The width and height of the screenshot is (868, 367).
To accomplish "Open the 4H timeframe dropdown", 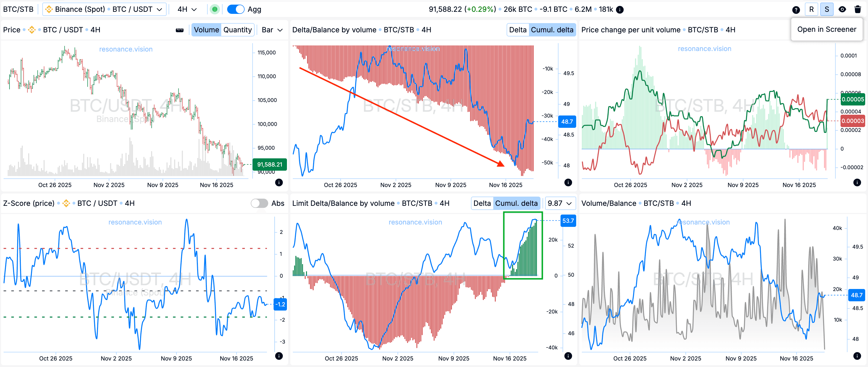I will (x=186, y=9).
